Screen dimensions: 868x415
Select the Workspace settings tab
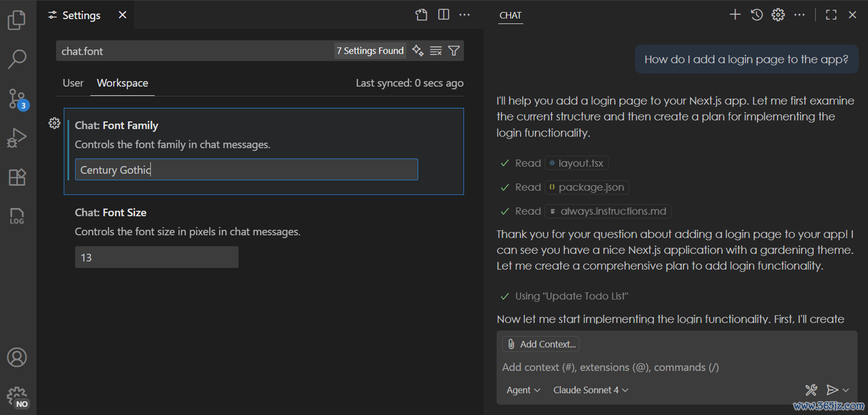pyautogui.click(x=122, y=83)
